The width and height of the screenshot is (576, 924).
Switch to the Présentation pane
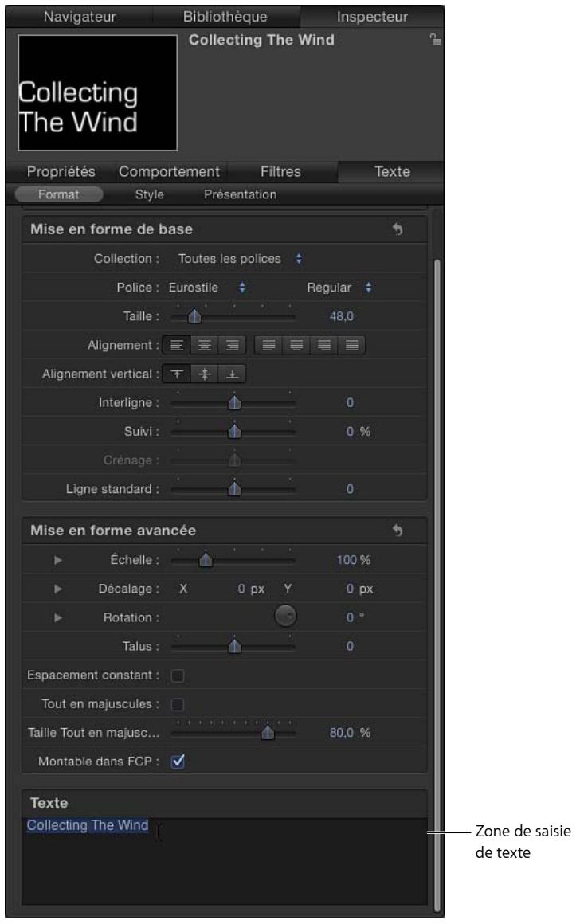[240, 194]
